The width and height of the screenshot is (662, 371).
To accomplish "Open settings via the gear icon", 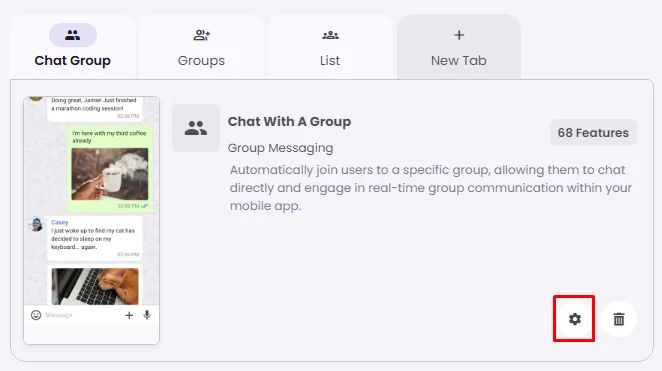I will coord(574,319).
